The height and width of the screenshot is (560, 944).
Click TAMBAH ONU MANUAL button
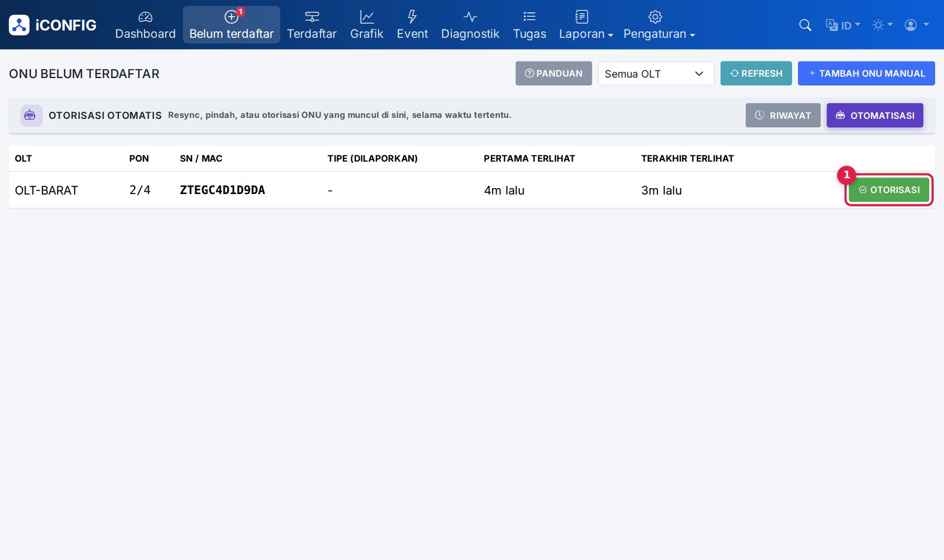[866, 74]
